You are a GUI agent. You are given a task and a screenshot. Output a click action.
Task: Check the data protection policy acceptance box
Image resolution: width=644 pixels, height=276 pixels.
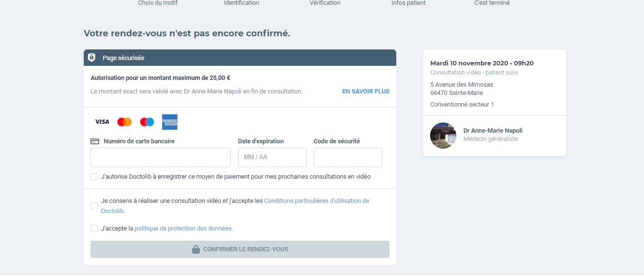click(94, 229)
